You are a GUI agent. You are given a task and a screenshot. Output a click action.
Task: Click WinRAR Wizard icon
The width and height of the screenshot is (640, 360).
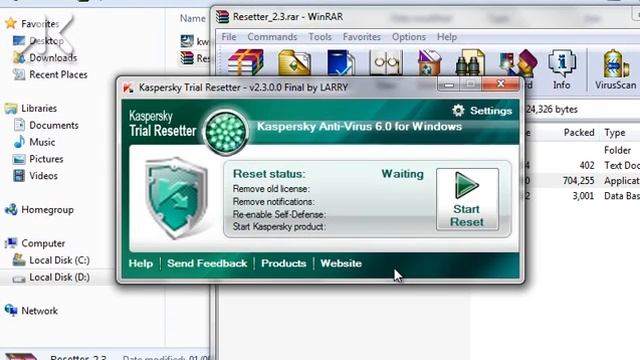[x=518, y=63]
